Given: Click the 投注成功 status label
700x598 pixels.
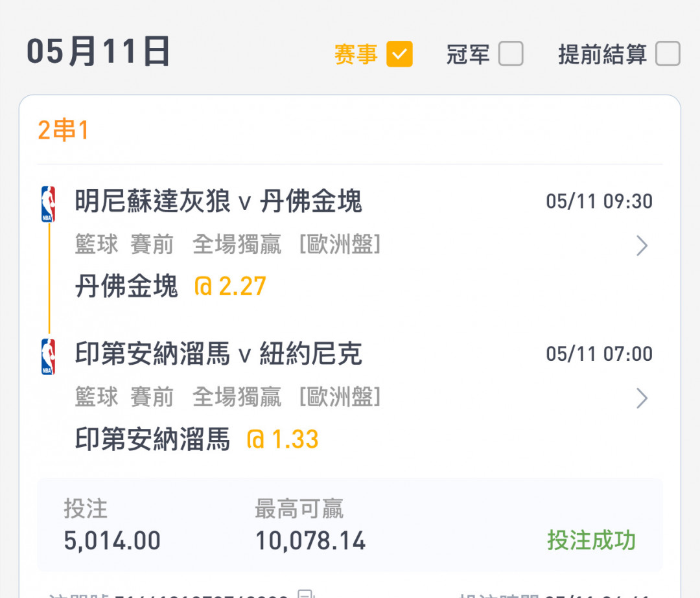Looking at the screenshot, I should pyautogui.click(x=592, y=540).
